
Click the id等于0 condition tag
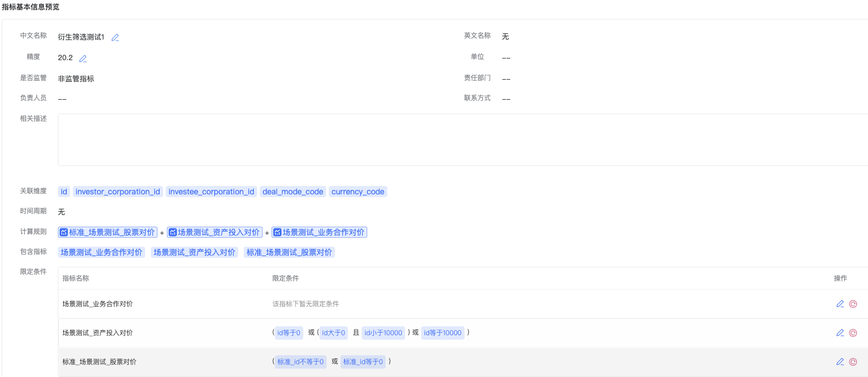pos(289,333)
